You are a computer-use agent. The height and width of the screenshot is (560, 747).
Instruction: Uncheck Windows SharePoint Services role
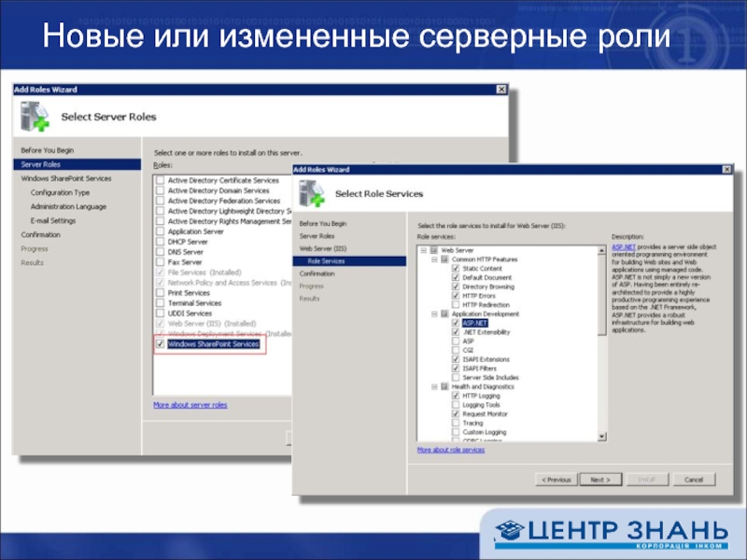pos(160,343)
